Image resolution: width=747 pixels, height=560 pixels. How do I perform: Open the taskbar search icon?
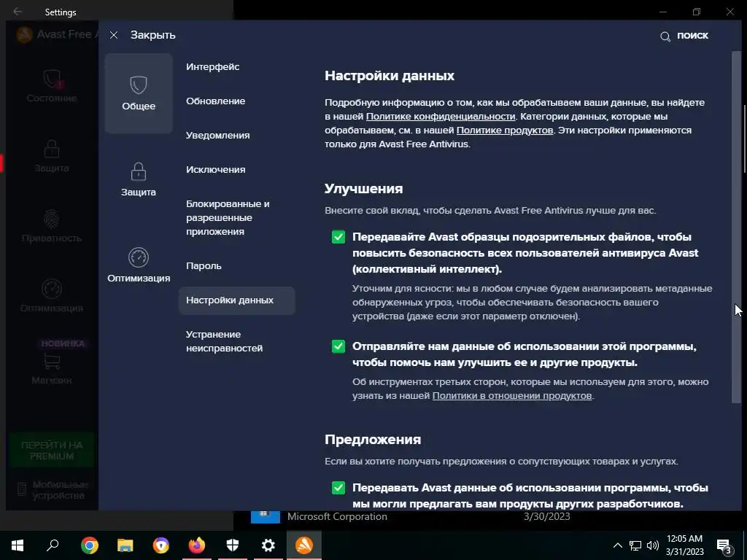click(x=53, y=545)
